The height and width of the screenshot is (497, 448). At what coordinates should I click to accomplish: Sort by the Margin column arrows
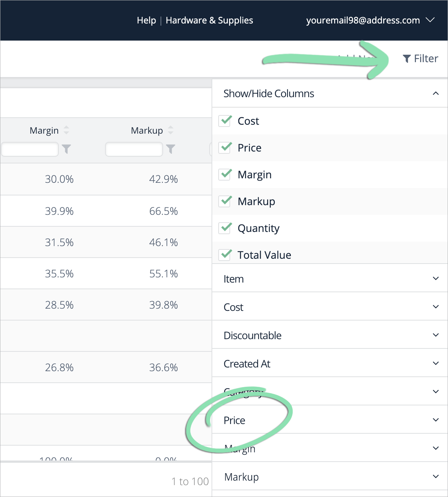66,130
